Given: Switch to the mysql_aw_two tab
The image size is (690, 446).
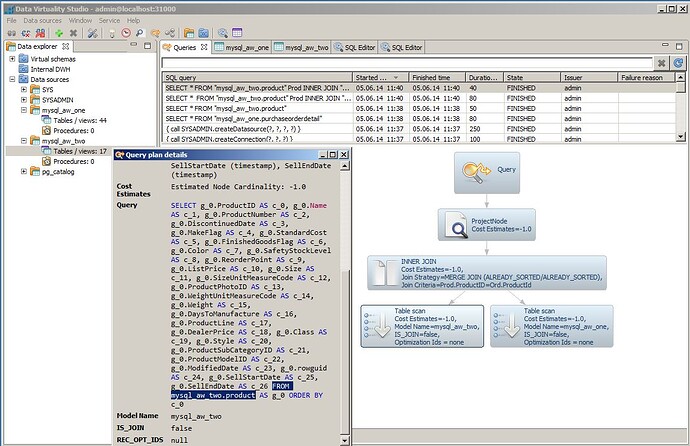Looking at the screenshot, I should [x=301, y=47].
